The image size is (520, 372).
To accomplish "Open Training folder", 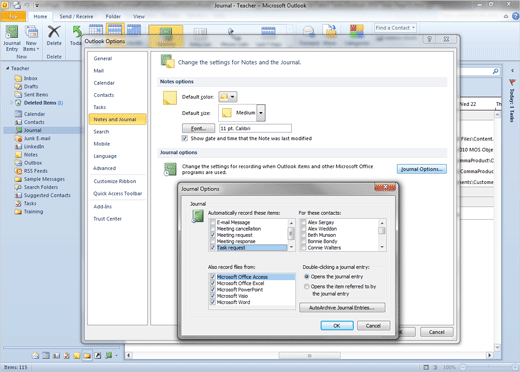I will (x=33, y=212).
